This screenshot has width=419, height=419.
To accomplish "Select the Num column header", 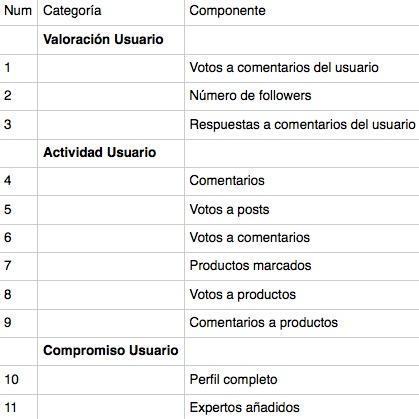I will click(18, 12).
